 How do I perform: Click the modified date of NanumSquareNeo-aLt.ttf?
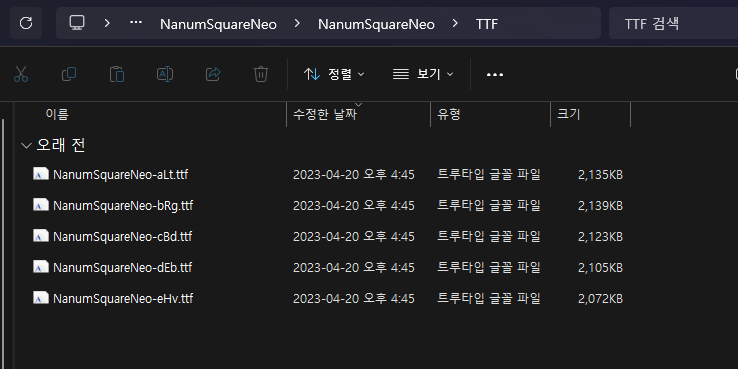tap(354, 175)
